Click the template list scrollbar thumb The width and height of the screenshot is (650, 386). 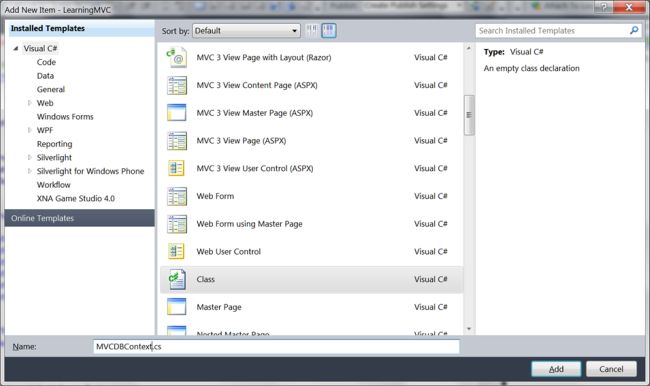[469, 115]
